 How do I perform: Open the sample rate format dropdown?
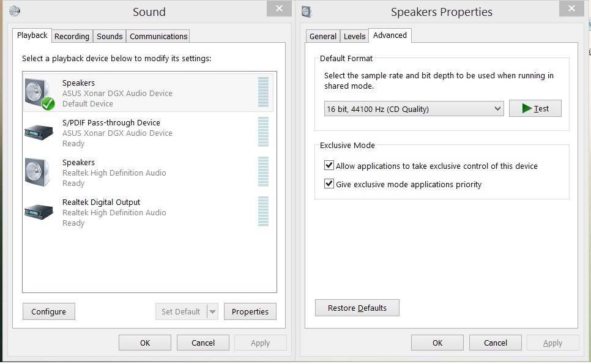click(x=414, y=109)
